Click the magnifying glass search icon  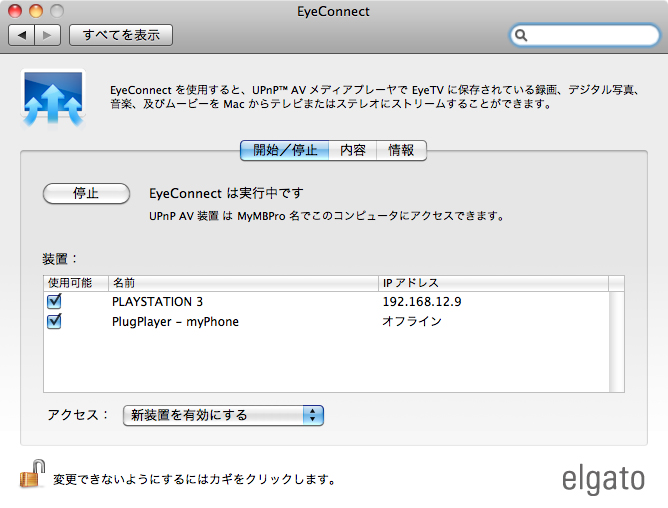521,35
